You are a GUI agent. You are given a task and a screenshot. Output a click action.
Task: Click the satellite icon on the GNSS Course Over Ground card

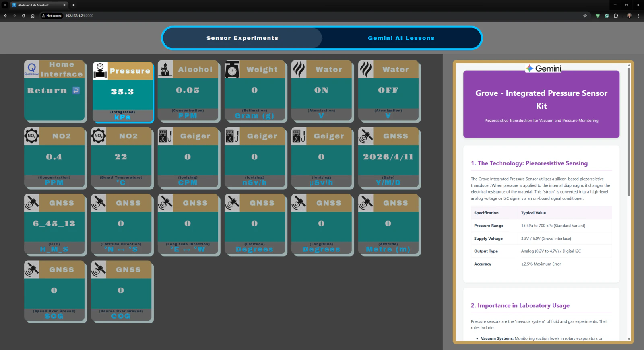coord(99,270)
